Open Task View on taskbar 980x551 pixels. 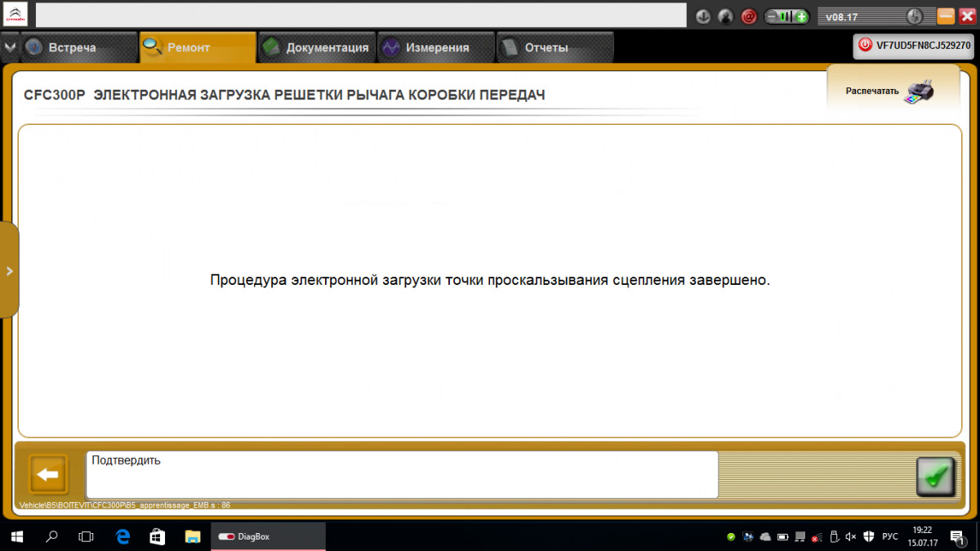tap(86, 536)
